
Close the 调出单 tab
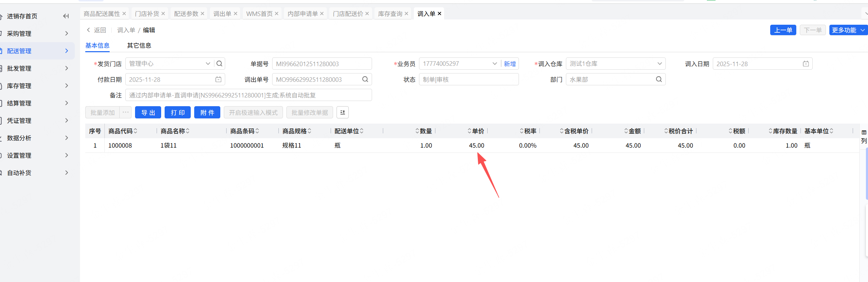[235, 14]
